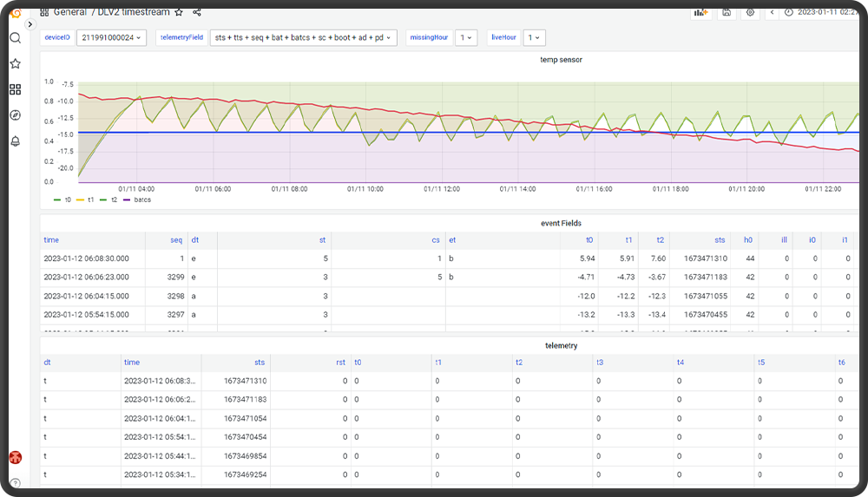Screen dimensions: 868x497
Task: Open the search magnifier in sidebar
Action: 15,38
